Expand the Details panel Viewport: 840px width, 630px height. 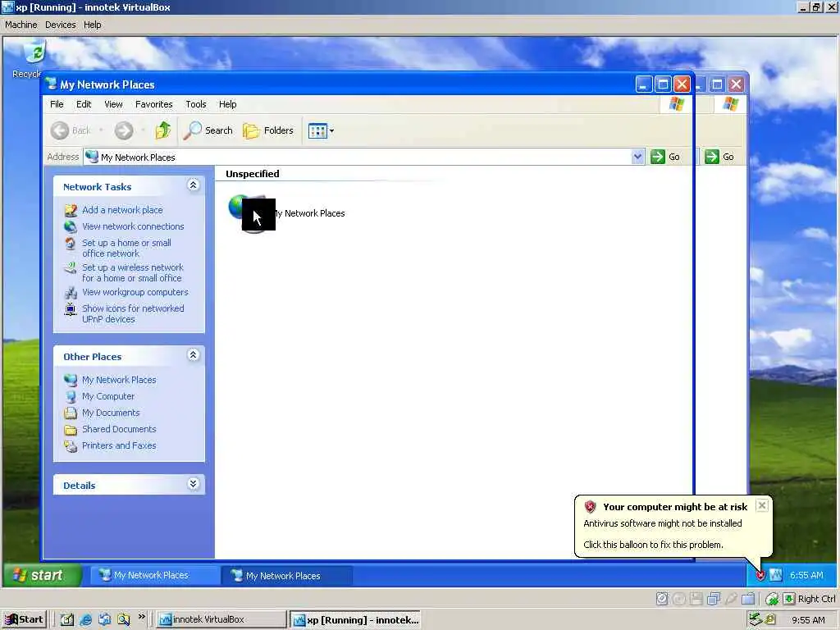pos(194,484)
